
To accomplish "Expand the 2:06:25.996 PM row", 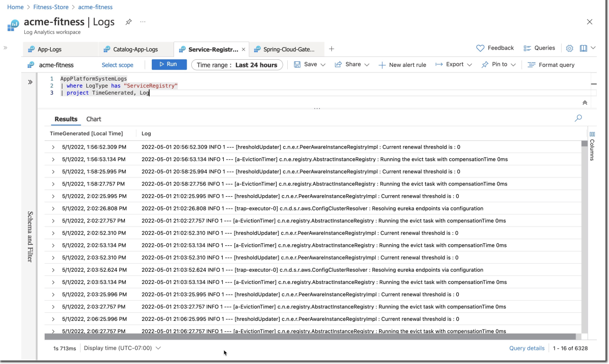I will (53, 319).
